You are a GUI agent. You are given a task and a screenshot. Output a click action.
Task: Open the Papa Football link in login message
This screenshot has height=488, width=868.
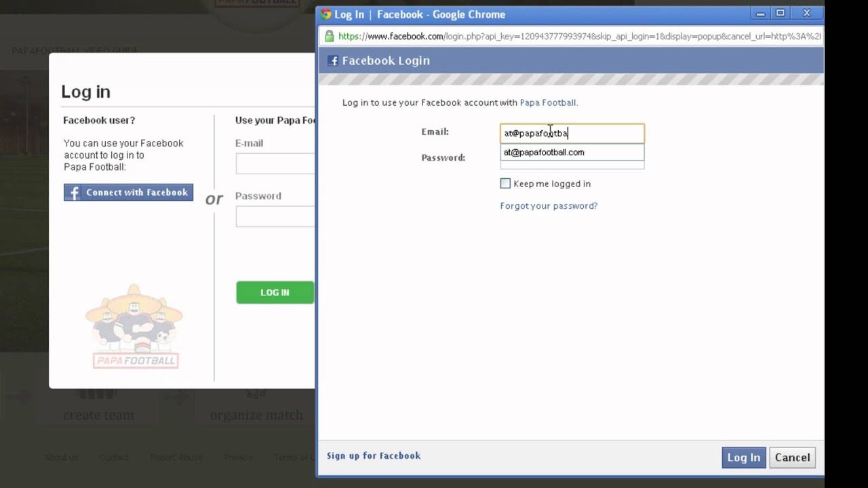(x=548, y=103)
